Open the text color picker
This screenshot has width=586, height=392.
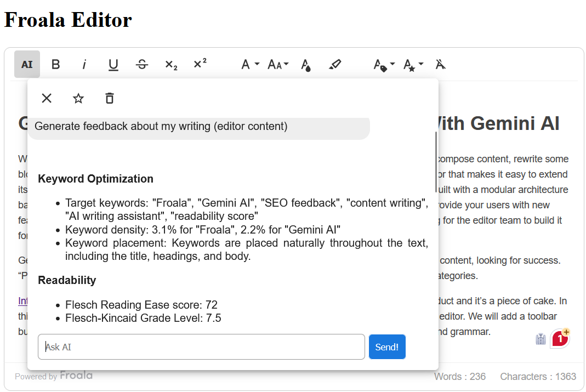click(306, 64)
